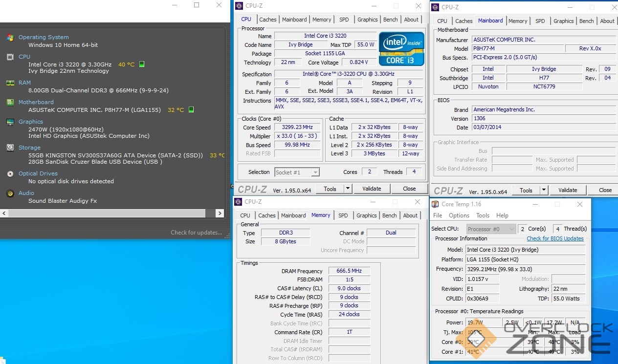Open Graphics tab in CPU-Z Mainboard window
The width and height of the screenshot is (618, 364).
pyautogui.click(x=564, y=21)
